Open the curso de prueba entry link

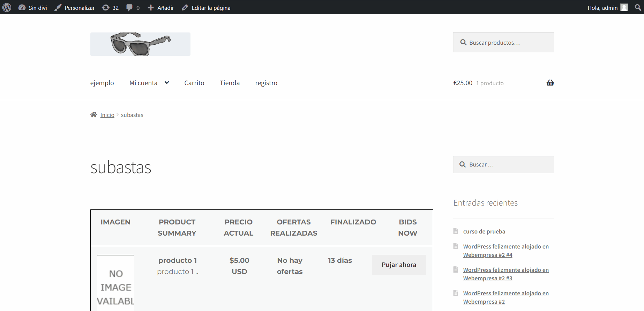pos(484,231)
